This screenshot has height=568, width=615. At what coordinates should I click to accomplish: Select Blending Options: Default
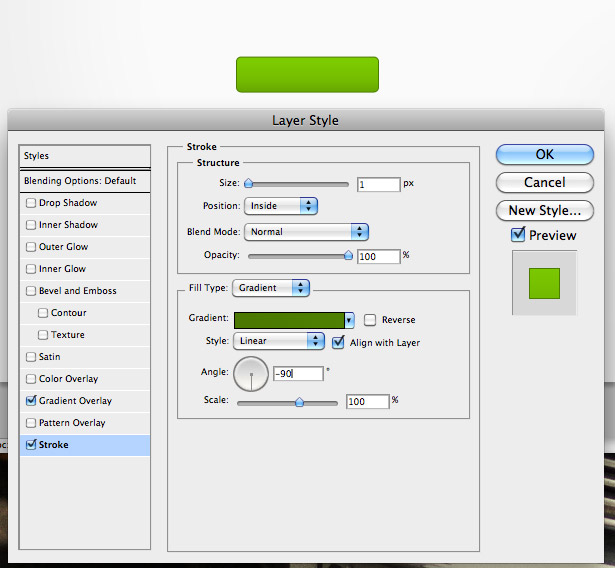85,181
